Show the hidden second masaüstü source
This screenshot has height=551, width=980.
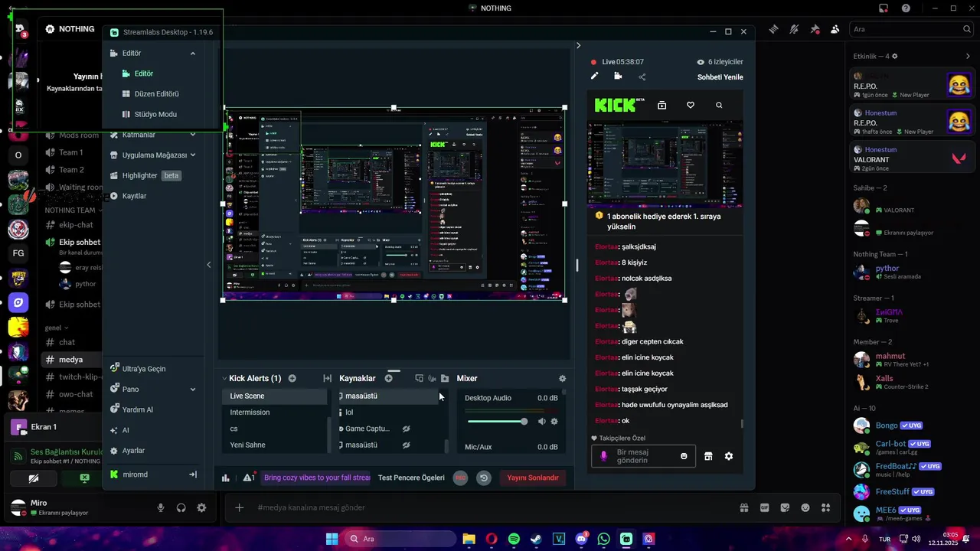click(407, 445)
